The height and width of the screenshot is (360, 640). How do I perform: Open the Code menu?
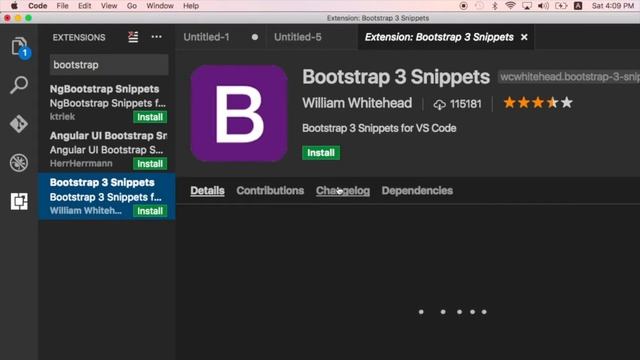(x=38, y=6)
